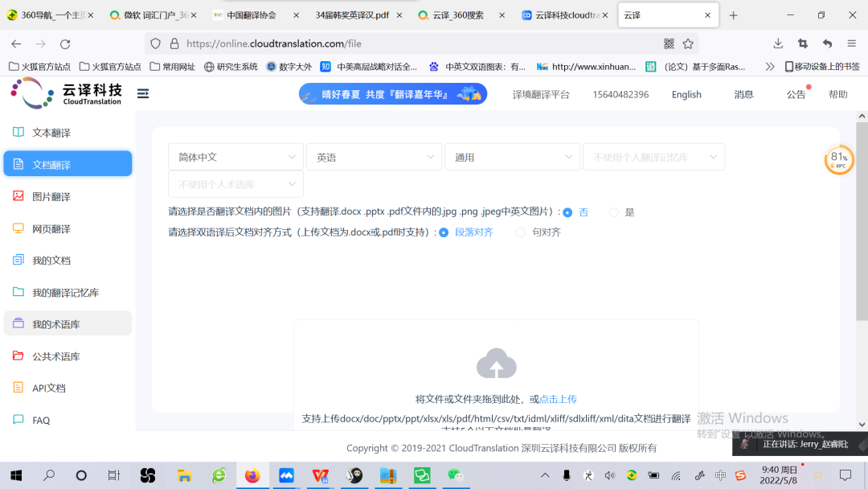The width and height of the screenshot is (868, 489).
Task: Click the 点击上传 upload link
Action: coord(558,399)
